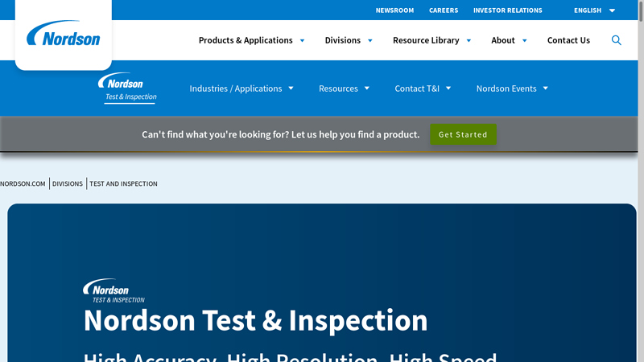The image size is (644, 362).
Task: Open the English language dropdown arrow
Action: [x=612, y=10]
